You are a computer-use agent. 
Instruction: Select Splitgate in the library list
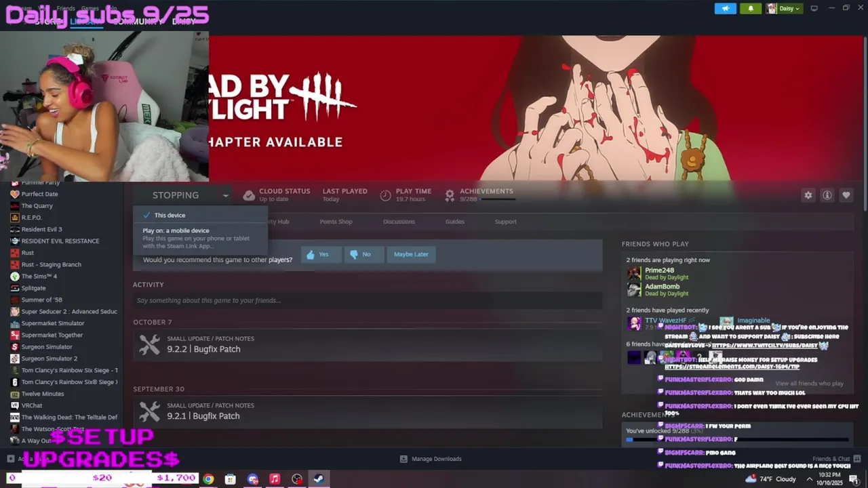[x=33, y=288]
